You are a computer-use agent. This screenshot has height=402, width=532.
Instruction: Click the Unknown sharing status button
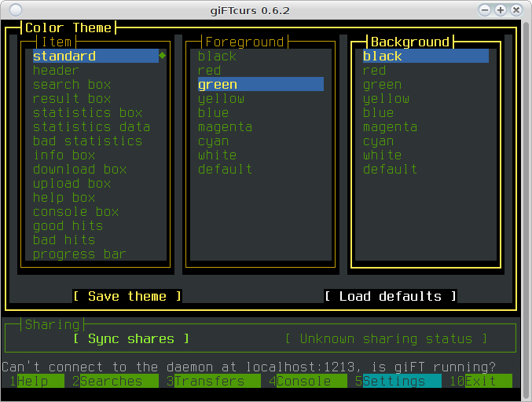[x=387, y=338]
